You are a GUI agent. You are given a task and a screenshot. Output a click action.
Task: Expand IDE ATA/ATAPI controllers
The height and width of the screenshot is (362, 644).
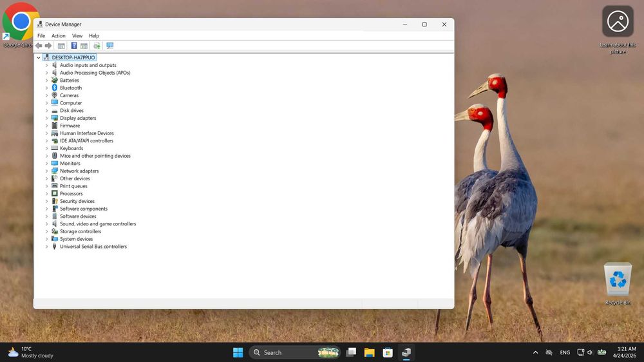46,140
